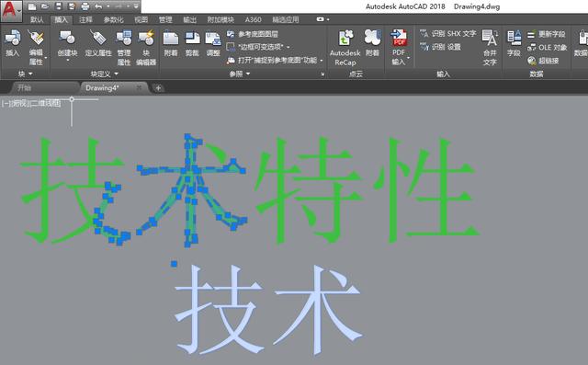Switch to the 附加模块 ribbon tab
This screenshot has width=588, height=365.
pos(220,19)
